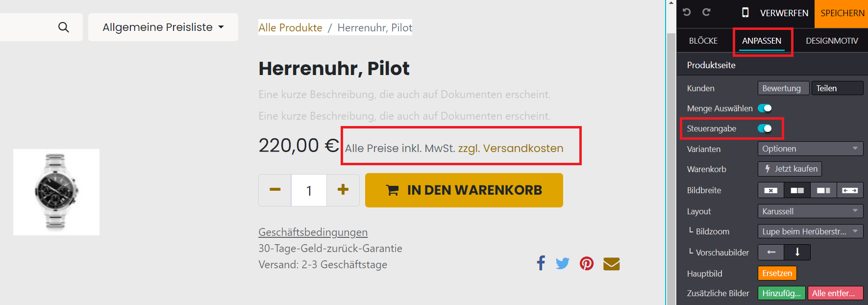Increase quantity with the plus button
This screenshot has width=868, height=305.
tap(343, 190)
